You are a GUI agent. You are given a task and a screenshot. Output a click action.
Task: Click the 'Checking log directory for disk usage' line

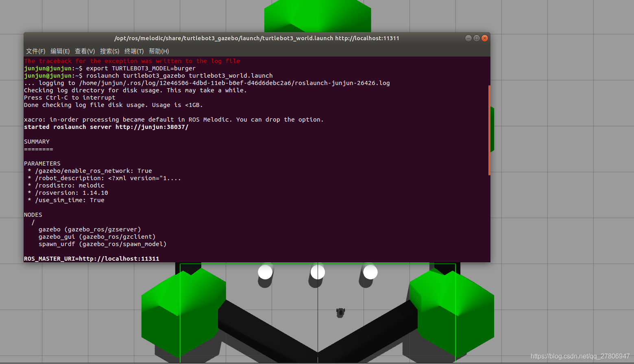[135, 90]
